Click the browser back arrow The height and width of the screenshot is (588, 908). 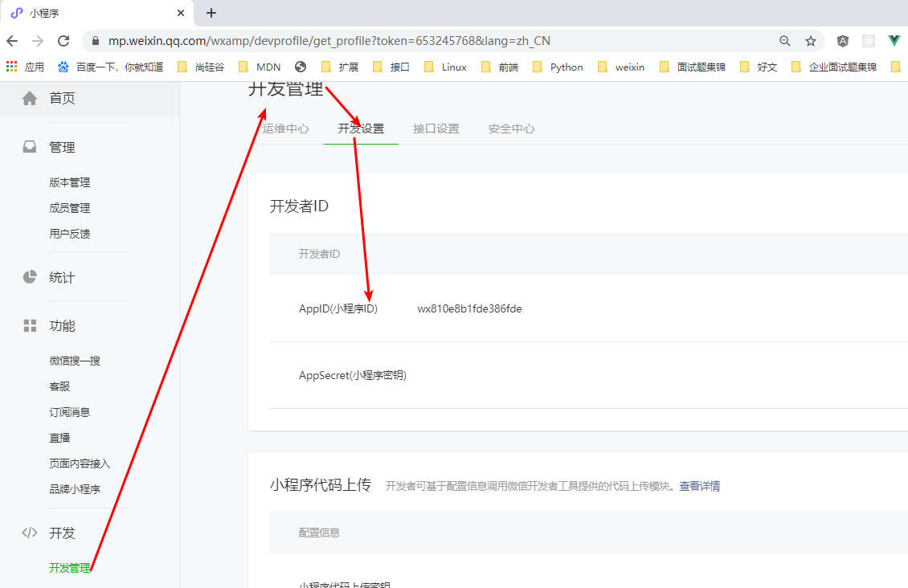pyautogui.click(x=12, y=41)
